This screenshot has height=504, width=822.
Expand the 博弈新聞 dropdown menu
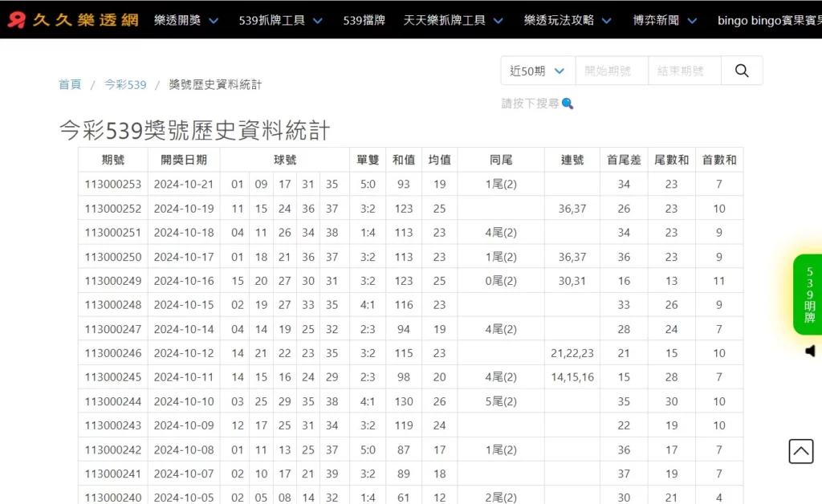(x=658, y=20)
